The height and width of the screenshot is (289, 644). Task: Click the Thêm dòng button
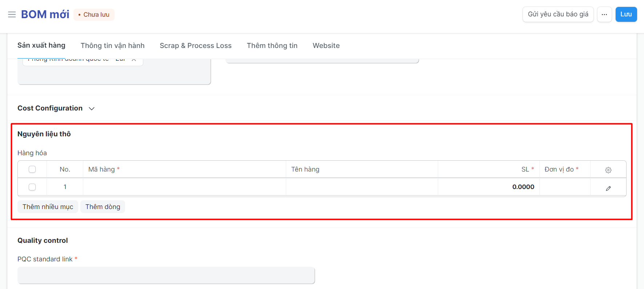coord(103,207)
